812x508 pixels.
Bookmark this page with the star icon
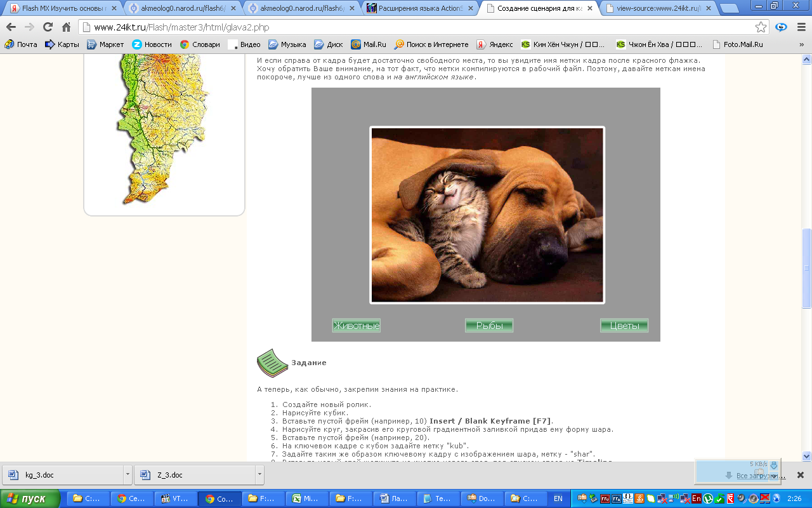pyautogui.click(x=761, y=27)
